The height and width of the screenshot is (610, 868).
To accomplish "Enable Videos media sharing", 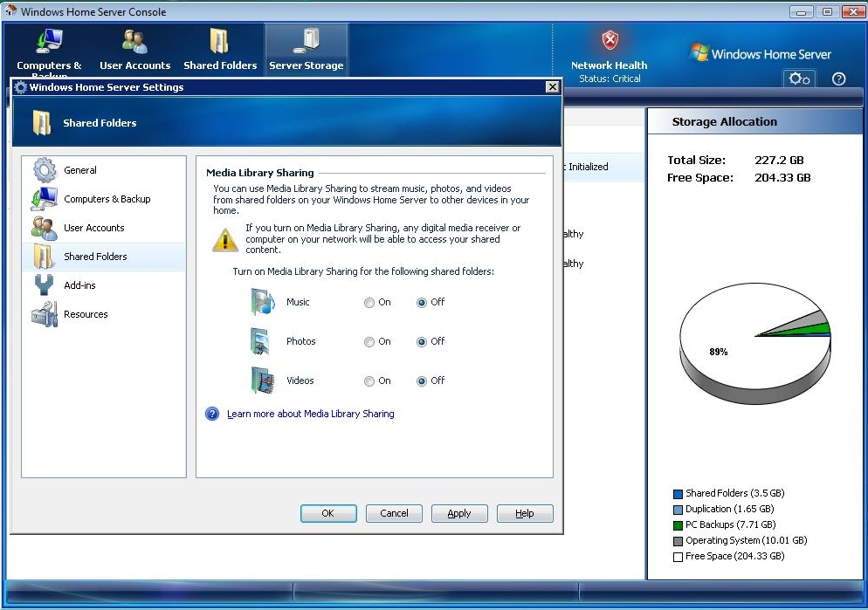I will (370, 381).
